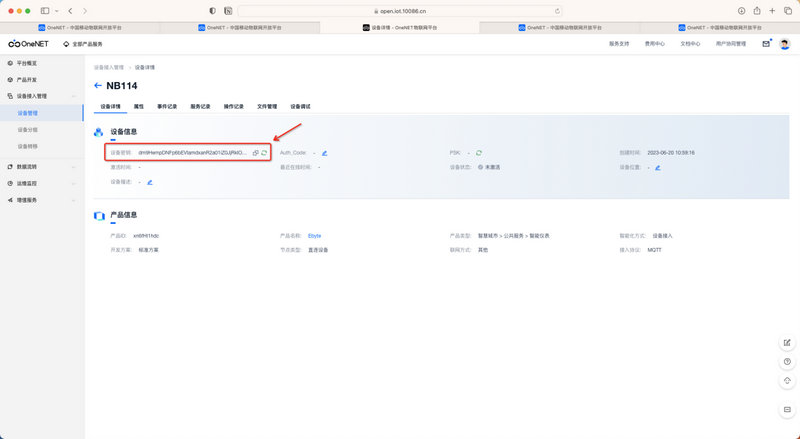Open the Ebyte product name link
The image size is (800, 439).
[314, 236]
